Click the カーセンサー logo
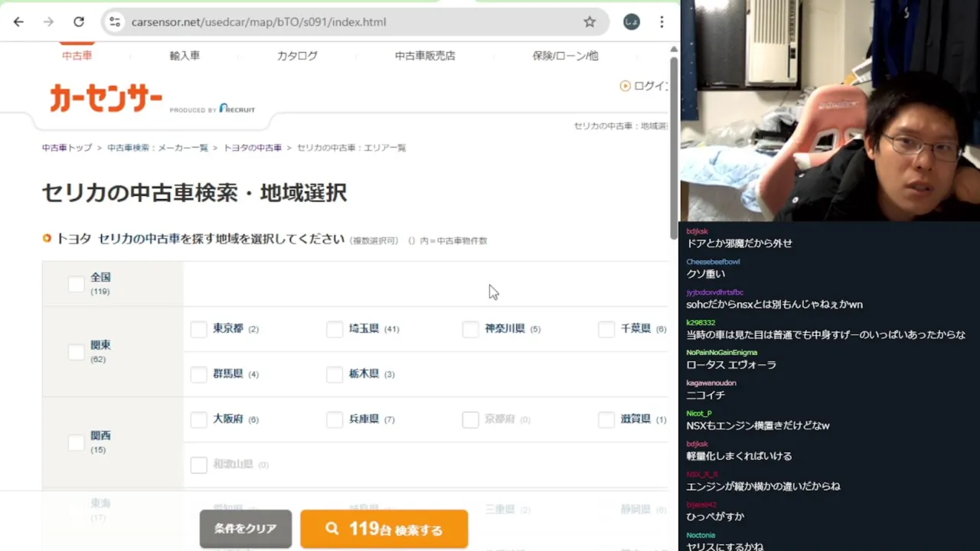This screenshot has width=980, height=551. (106, 99)
